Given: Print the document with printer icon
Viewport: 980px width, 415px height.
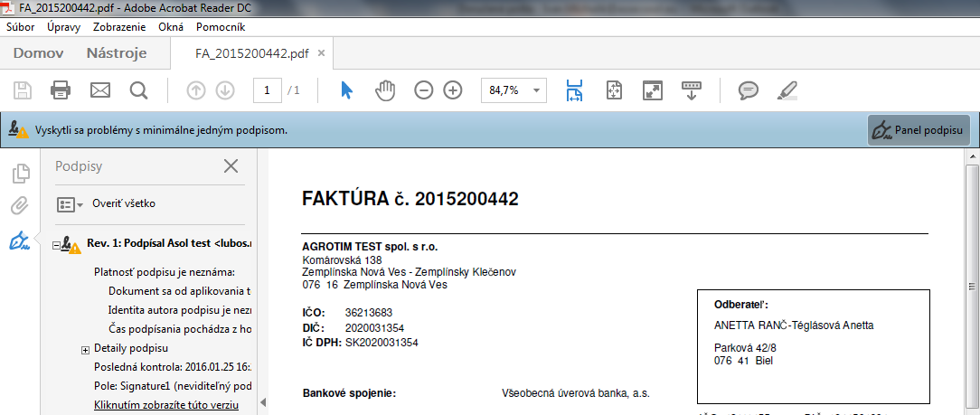Looking at the screenshot, I should 61,90.
